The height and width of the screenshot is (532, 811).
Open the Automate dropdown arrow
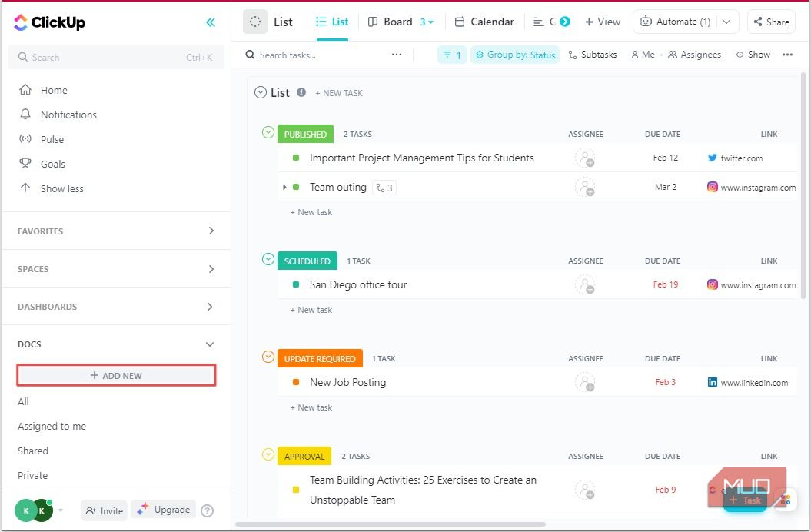(x=726, y=22)
